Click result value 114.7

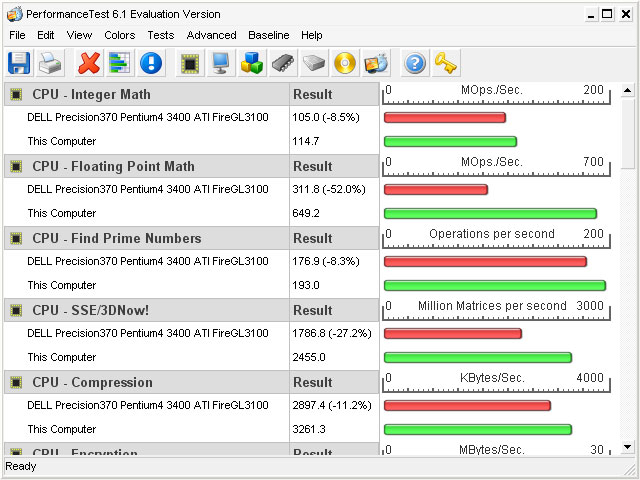305,141
